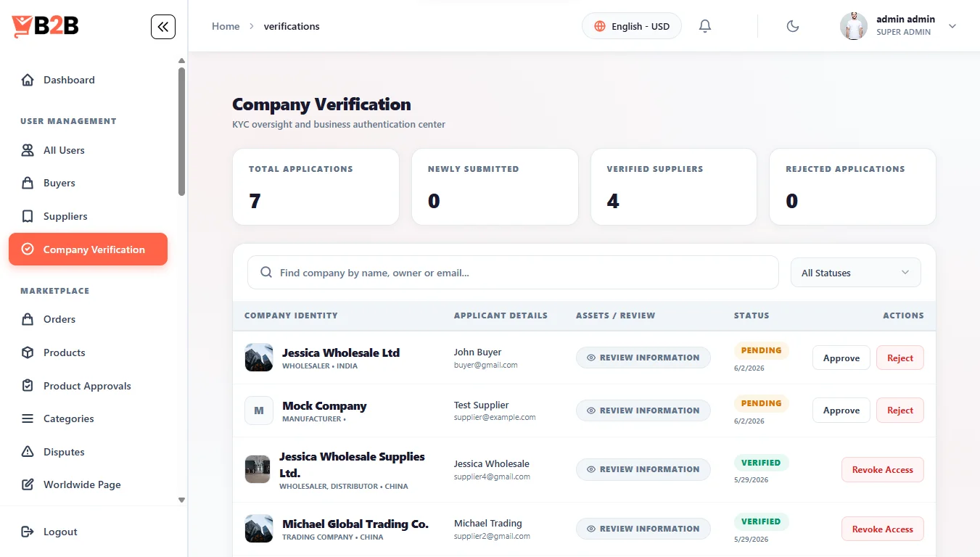Click Home breadcrumb link
The height and width of the screenshot is (557, 980).
coord(226,26)
